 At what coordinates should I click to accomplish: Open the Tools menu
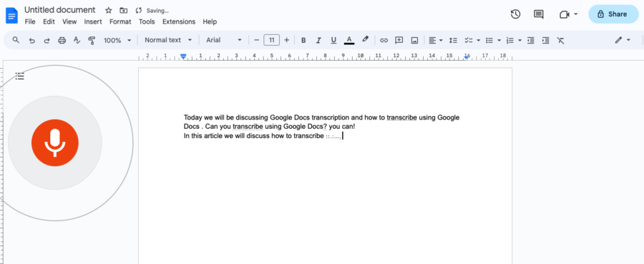click(x=147, y=21)
